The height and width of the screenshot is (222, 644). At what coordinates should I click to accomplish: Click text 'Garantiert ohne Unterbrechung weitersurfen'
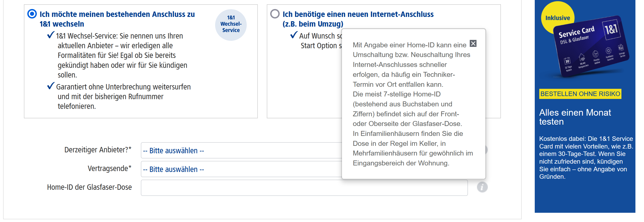pyautogui.click(x=123, y=87)
